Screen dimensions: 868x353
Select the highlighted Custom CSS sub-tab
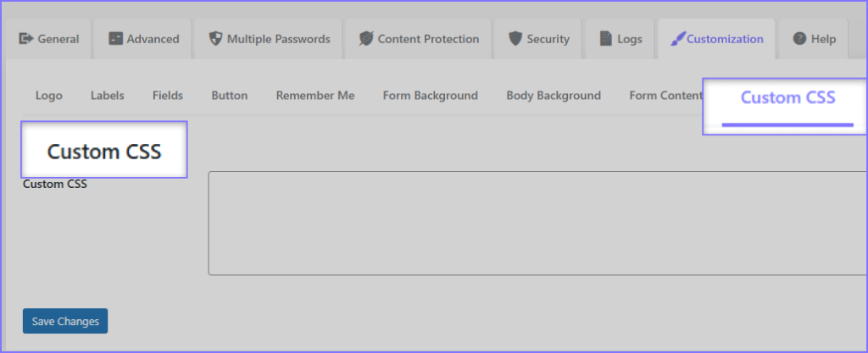click(787, 98)
